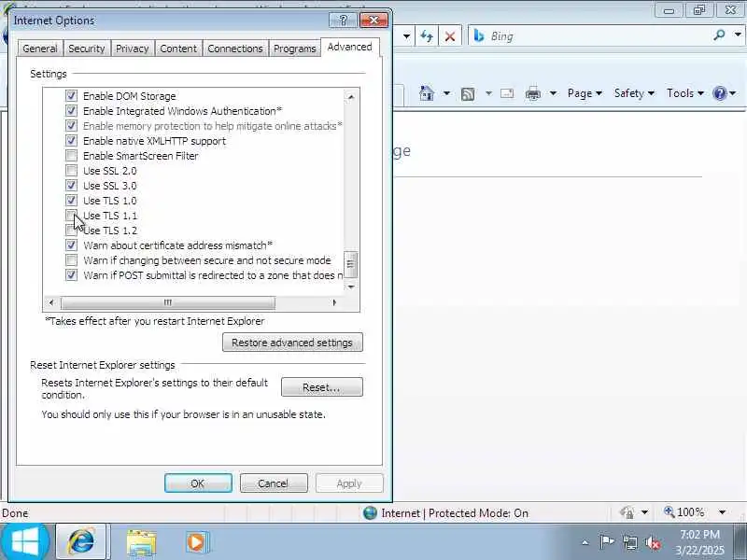Toggle the Use TLS 1.0 checkbox
Viewport: 747px width, 560px height.
pyautogui.click(x=71, y=200)
